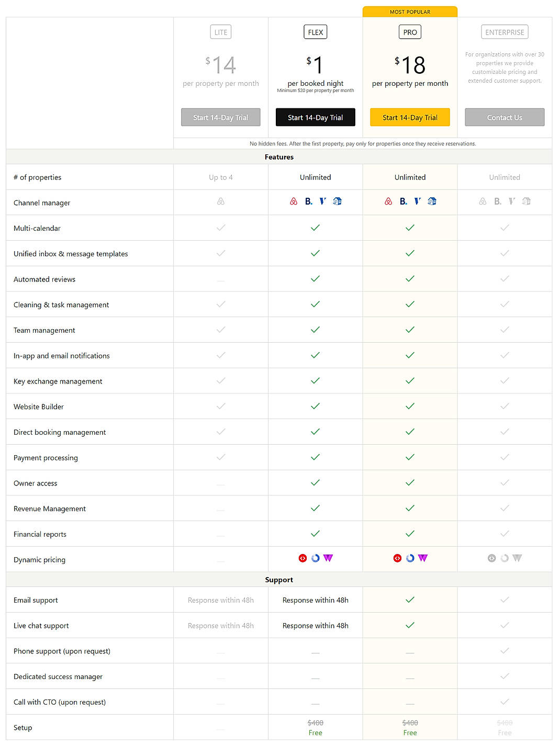Screen dimensions: 560x746
Task: Click the Features section header
Action: [x=279, y=157]
